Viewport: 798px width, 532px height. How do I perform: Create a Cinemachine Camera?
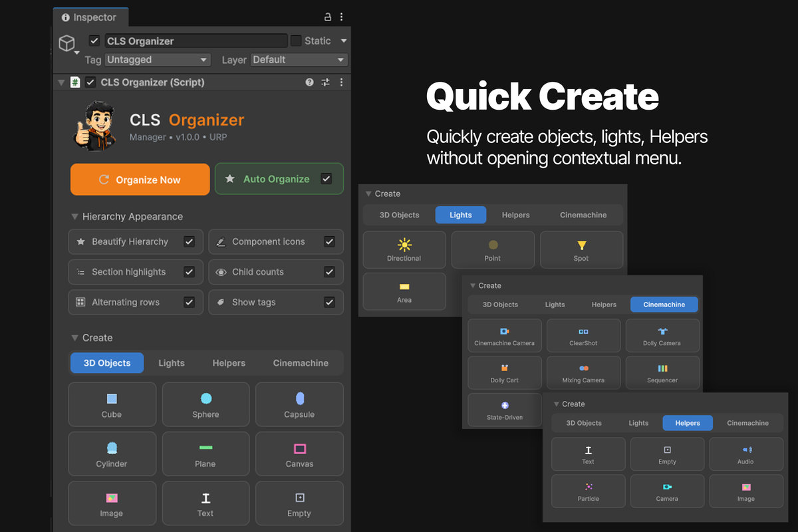pos(505,335)
